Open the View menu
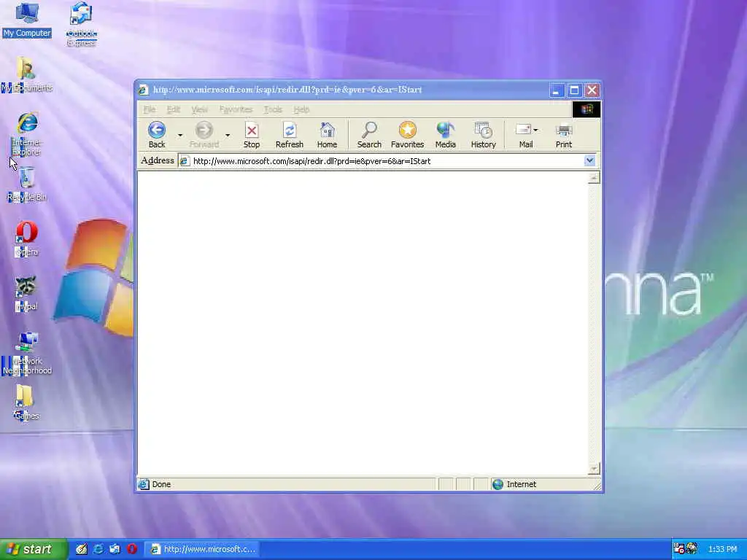The height and width of the screenshot is (560, 747). [200, 109]
